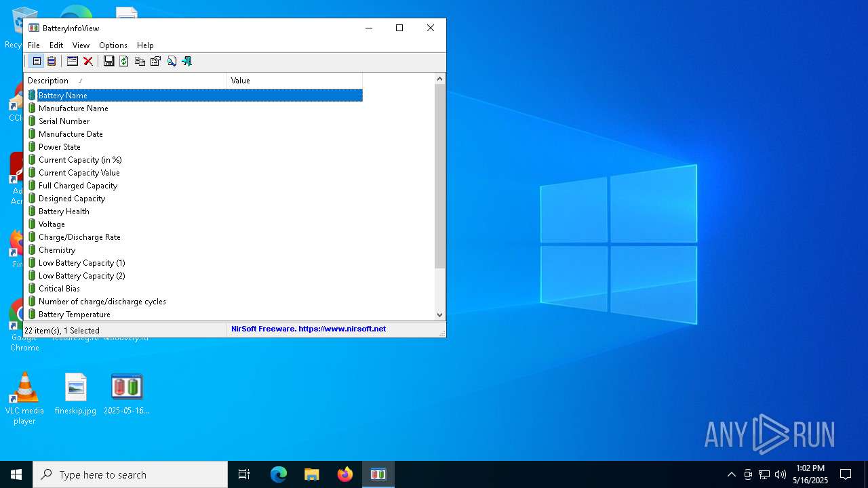Open Properties via the toolbar icon
868x488 pixels.
click(155, 61)
